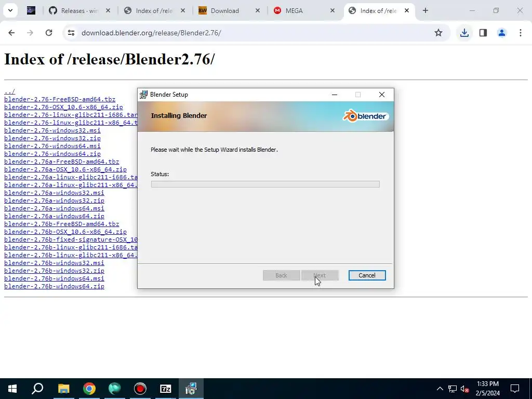Reload the Blender download page

pyautogui.click(x=49, y=33)
